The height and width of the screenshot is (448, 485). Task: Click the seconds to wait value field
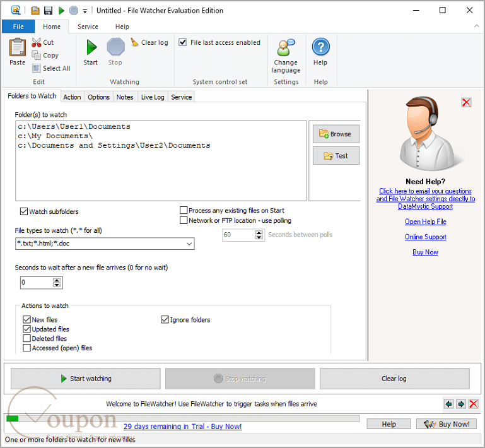pyautogui.click(x=37, y=283)
